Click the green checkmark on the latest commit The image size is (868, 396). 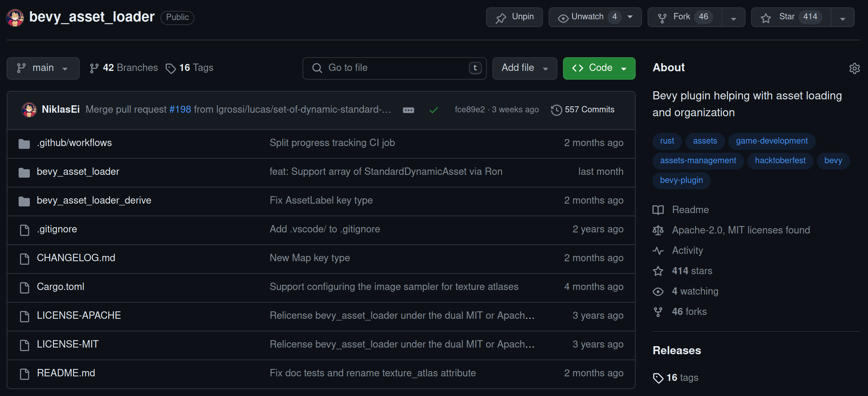tap(434, 110)
